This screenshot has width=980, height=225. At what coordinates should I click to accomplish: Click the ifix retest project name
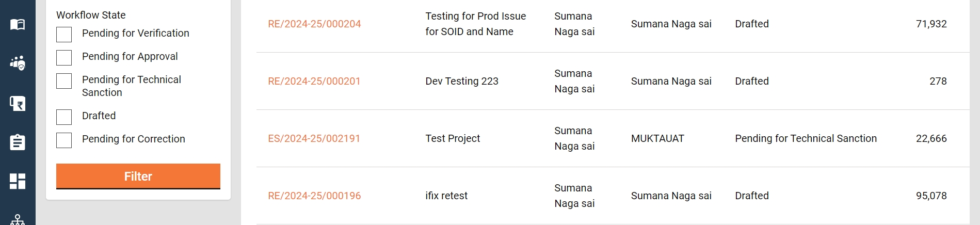(x=446, y=196)
